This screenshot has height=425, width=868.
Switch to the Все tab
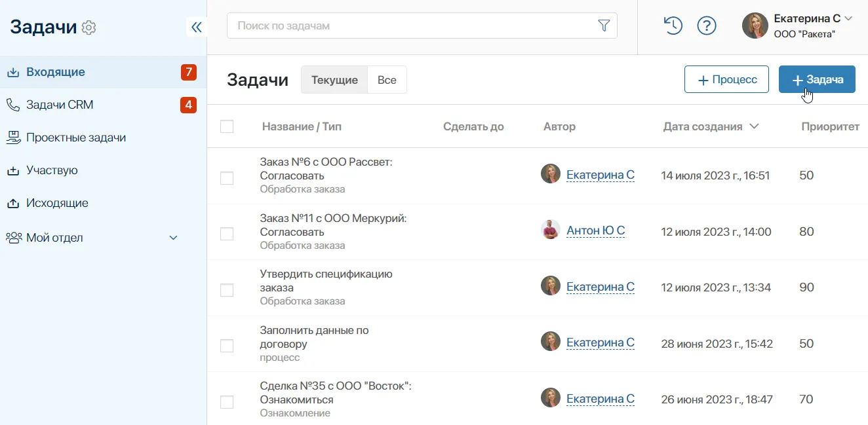point(387,79)
